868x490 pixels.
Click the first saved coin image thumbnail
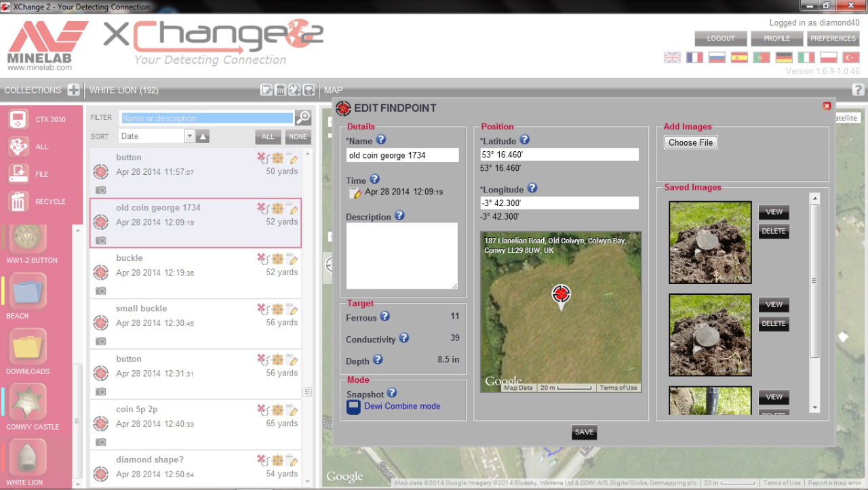click(x=710, y=243)
